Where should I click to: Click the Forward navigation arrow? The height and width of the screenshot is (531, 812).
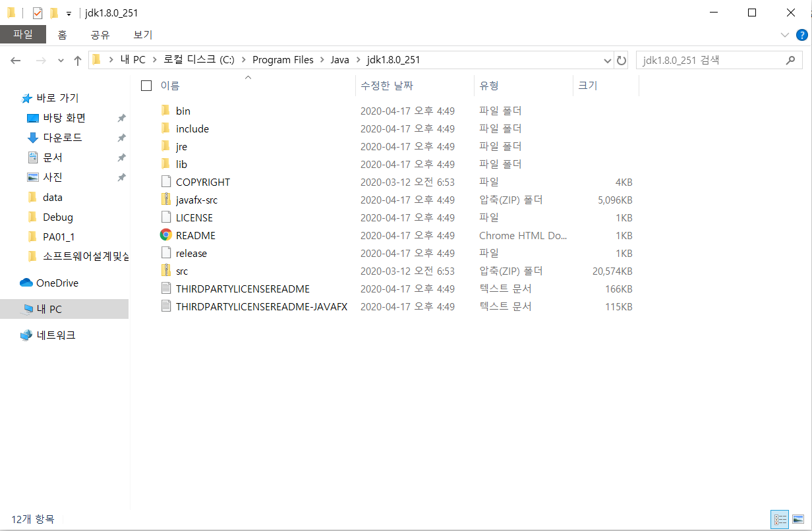40,60
